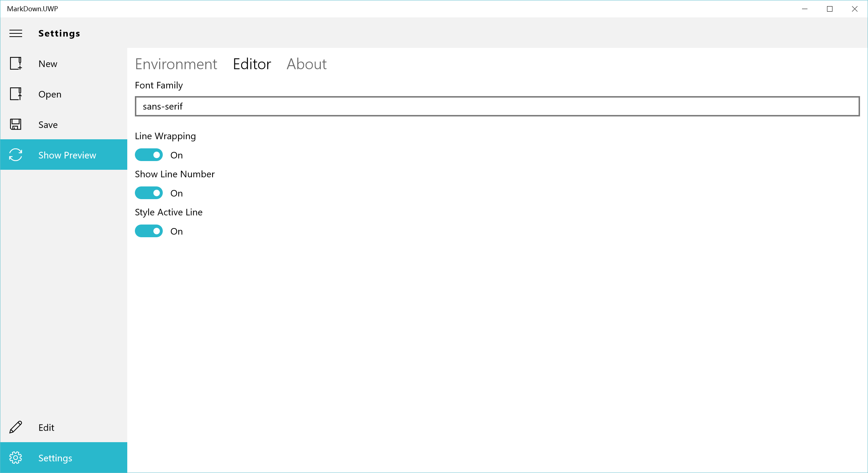Click the hamburger menu icon

coord(16,33)
